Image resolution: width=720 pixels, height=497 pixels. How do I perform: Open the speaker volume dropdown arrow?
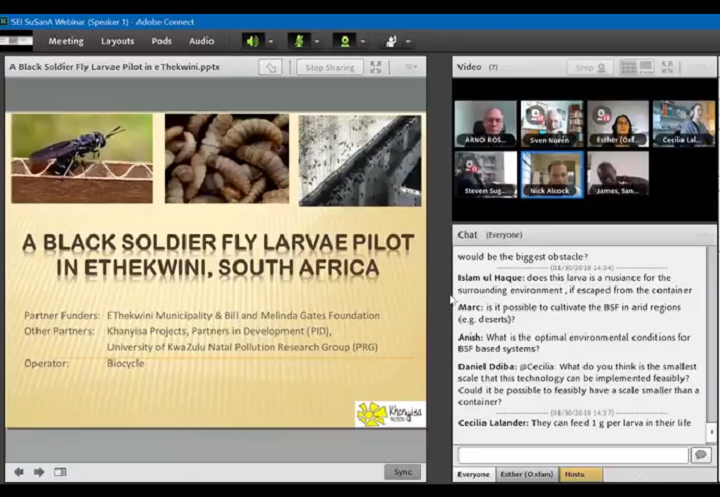point(270,41)
